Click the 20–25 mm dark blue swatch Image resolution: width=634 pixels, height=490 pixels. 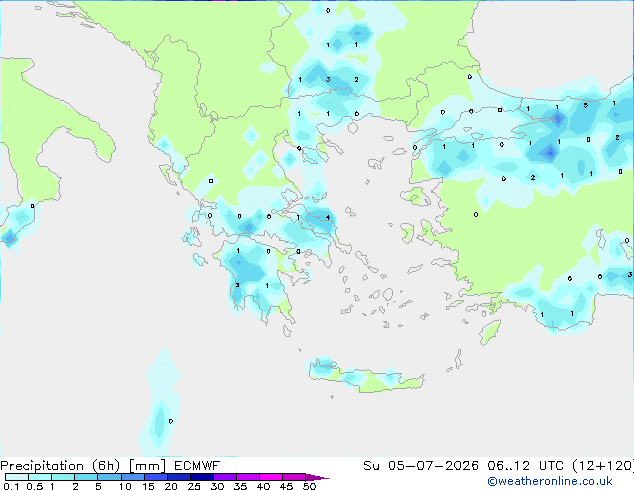point(179,477)
